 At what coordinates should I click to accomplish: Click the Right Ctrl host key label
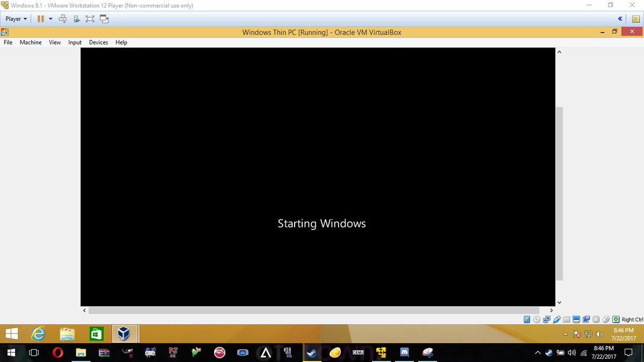[x=632, y=320]
